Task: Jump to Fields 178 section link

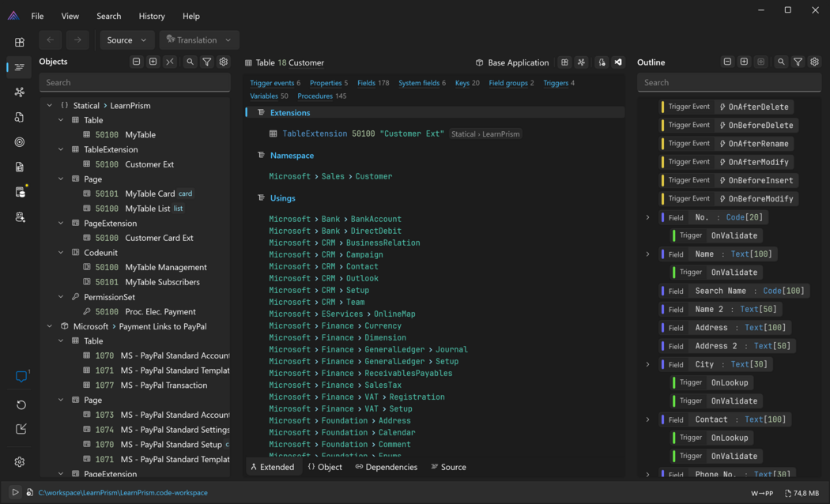Action: click(373, 83)
